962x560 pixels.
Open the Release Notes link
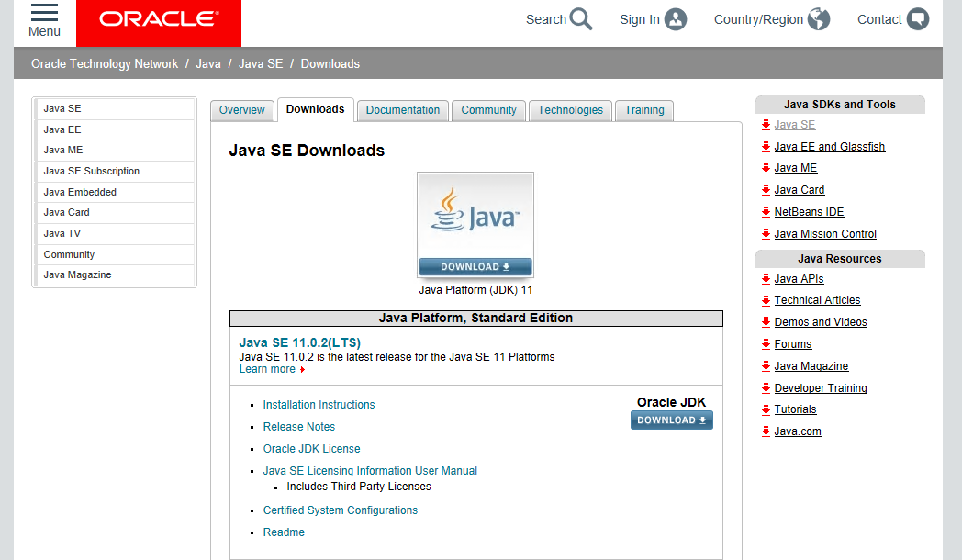pos(299,427)
